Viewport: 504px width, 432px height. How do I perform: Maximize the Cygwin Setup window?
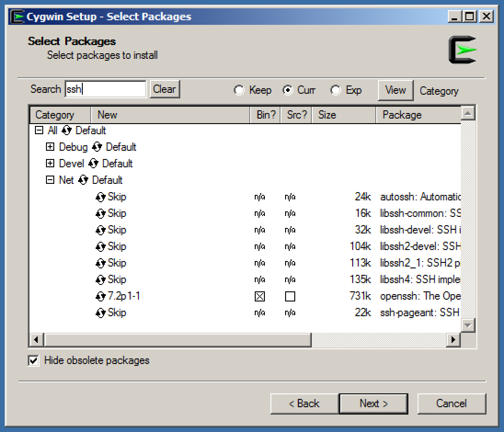point(470,17)
